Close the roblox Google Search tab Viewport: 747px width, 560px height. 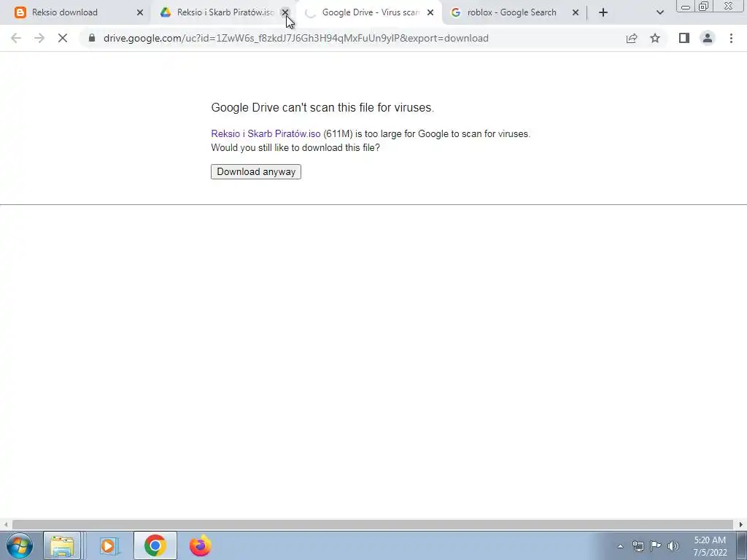576,12
